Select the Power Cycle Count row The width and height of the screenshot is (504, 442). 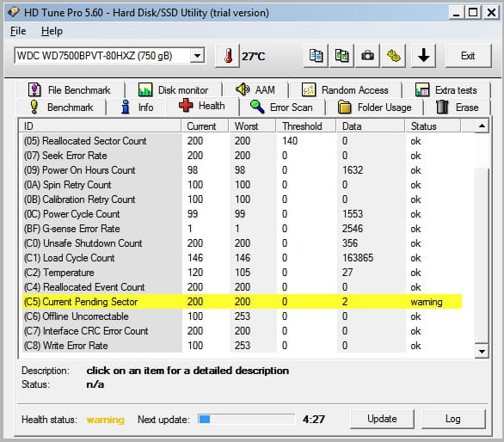tap(243, 214)
